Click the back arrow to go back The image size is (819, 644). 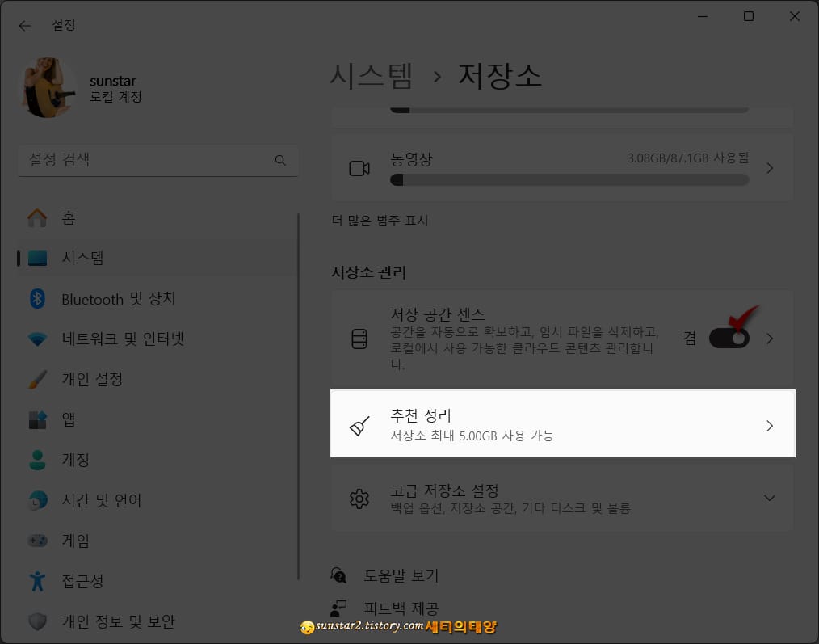(24, 25)
